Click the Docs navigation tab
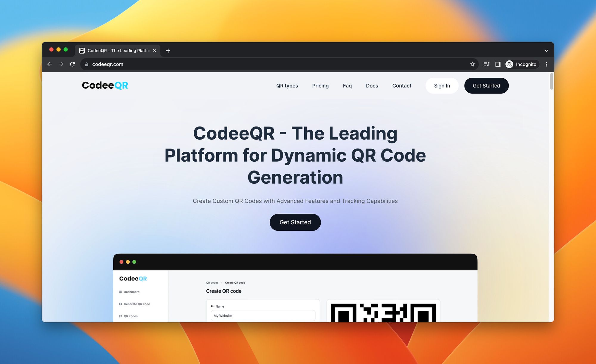 pos(371,85)
